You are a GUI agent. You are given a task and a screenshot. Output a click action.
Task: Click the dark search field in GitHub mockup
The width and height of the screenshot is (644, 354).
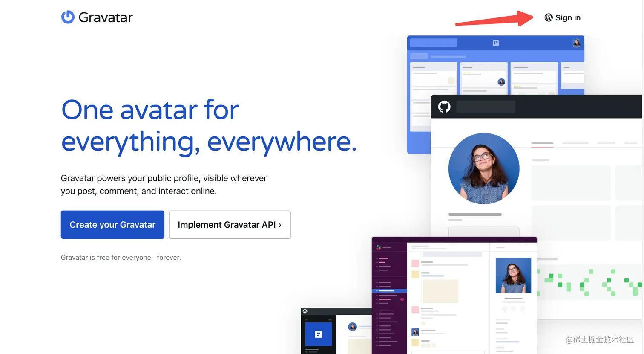click(x=486, y=107)
